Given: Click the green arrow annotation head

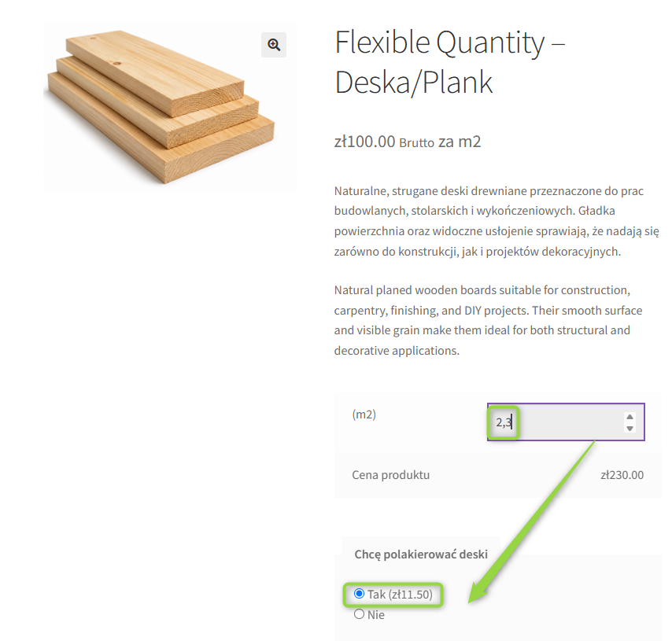Looking at the screenshot, I should point(479,591).
